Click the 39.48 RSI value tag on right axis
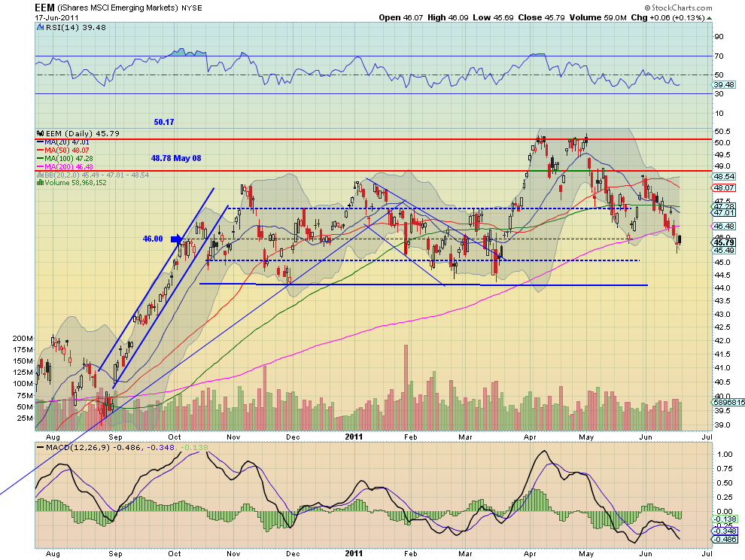Viewport: 745px width, 560px height. point(724,84)
